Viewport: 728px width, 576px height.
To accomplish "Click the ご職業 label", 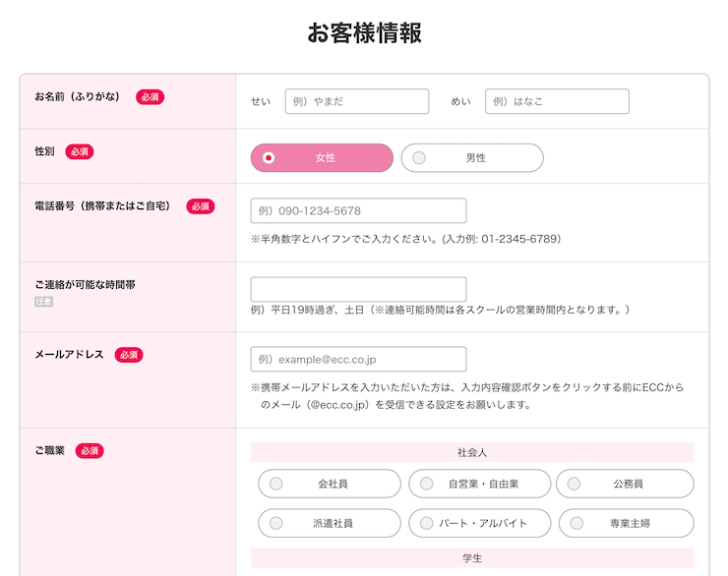I will click(49, 450).
